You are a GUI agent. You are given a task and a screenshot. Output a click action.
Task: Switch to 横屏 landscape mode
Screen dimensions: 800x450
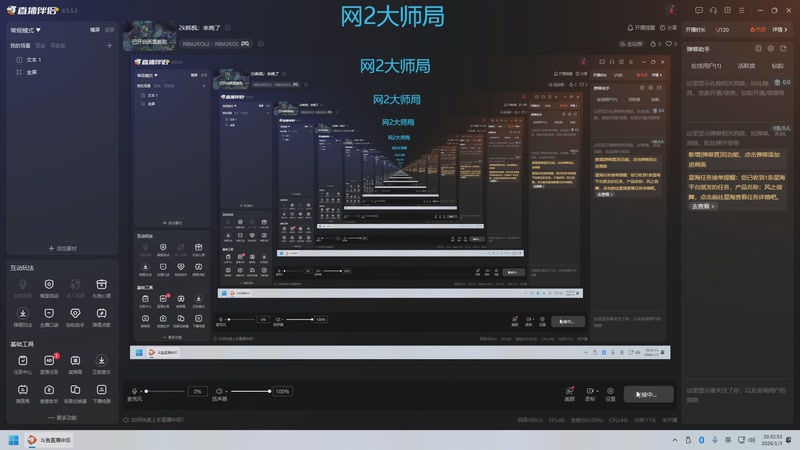click(95, 30)
